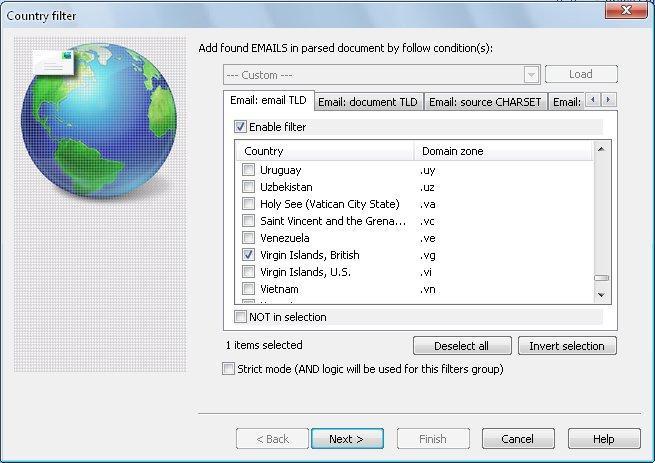The width and height of the screenshot is (655, 463).
Task: Click the Vietnam country name
Action: point(279,289)
